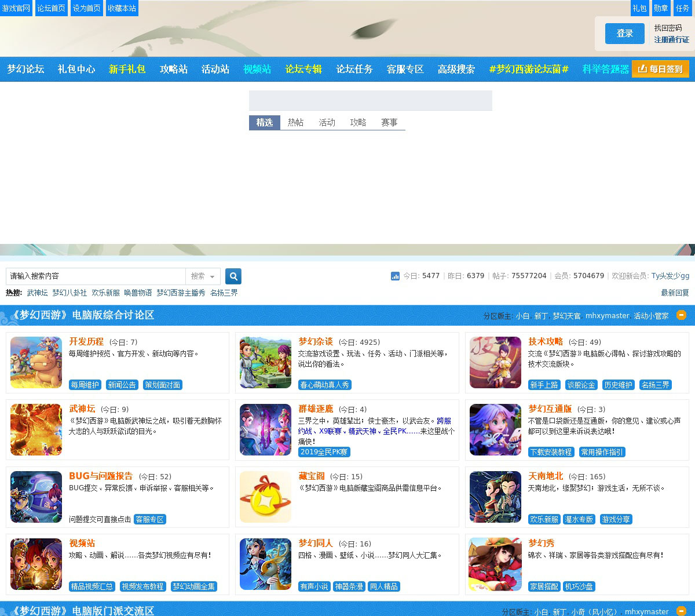Click the 客服专区 tag under BUG与问题报告
This screenshot has width=695, height=616.
(150, 519)
